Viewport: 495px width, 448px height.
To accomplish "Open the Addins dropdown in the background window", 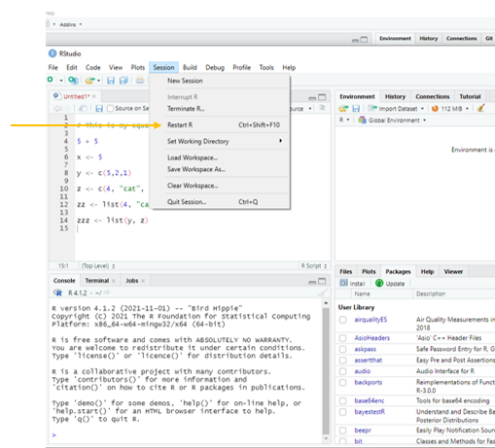I will click(70, 24).
